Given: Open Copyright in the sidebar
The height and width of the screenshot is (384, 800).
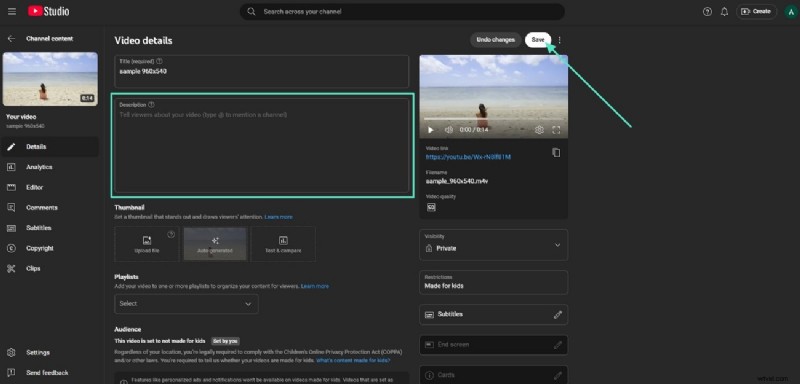Looking at the screenshot, I should pyautogui.click(x=50, y=248).
